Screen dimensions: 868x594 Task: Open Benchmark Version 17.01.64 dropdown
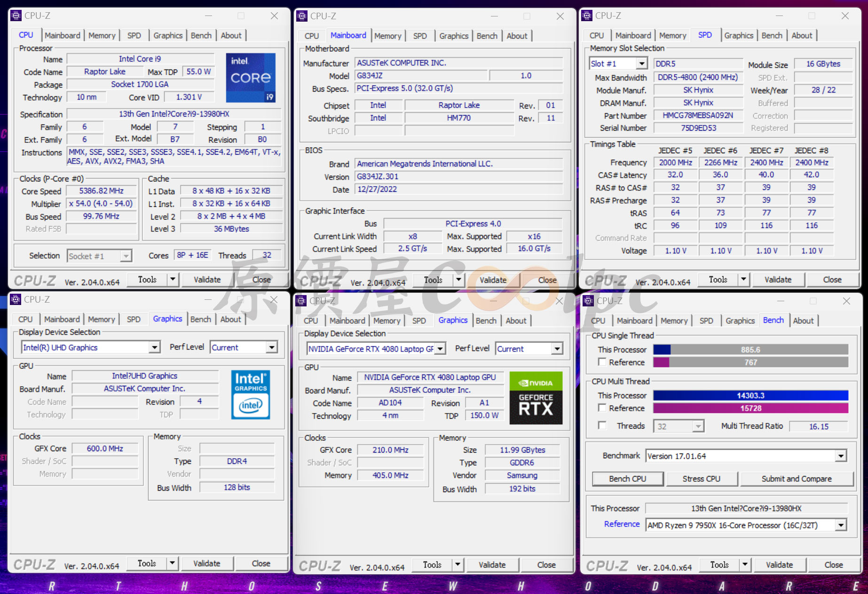841,456
